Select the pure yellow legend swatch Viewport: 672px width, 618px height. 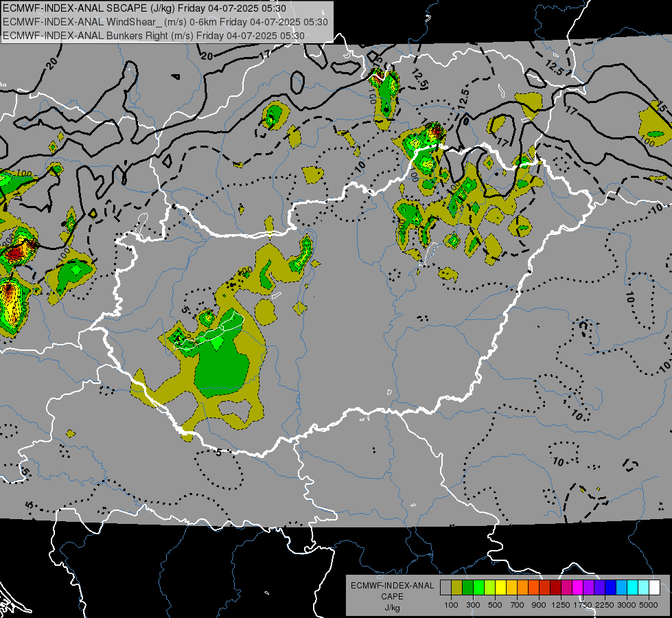click(x=500, y=588)
